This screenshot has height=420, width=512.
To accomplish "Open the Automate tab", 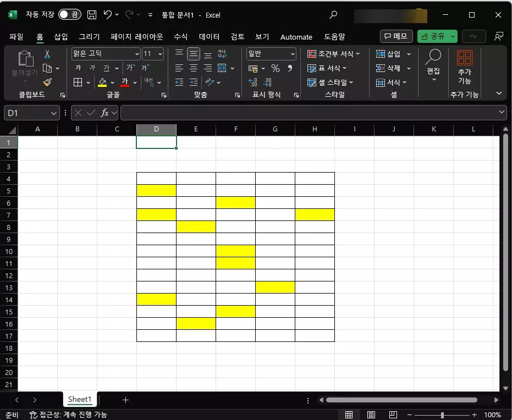I will pyautogui.click(x=296, y=37).
